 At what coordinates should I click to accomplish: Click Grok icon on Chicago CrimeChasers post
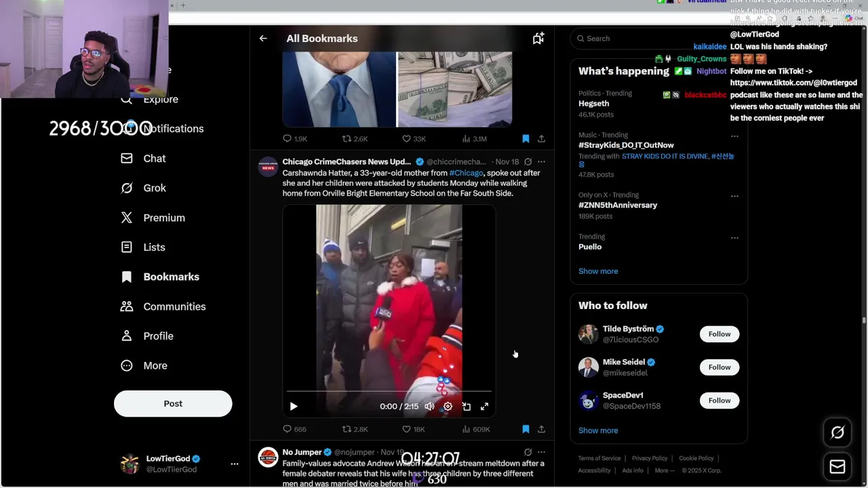(528, 162)
